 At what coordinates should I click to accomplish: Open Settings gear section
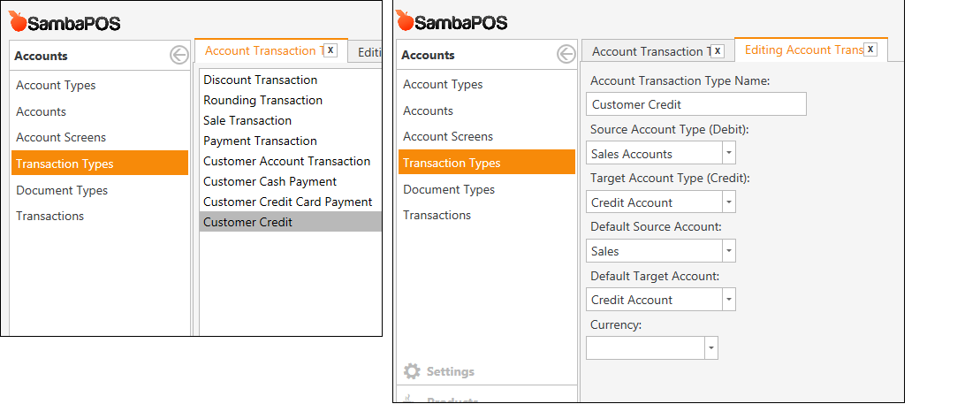click(439, 371)
